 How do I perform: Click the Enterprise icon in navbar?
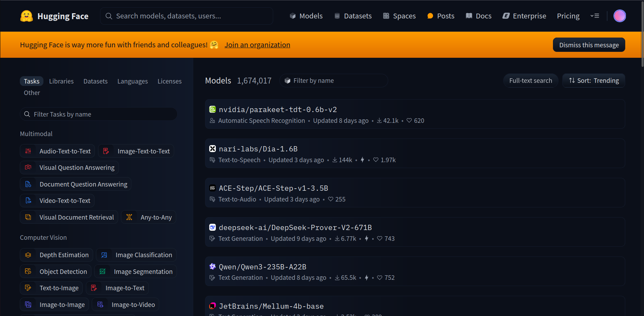coord(506,16)
